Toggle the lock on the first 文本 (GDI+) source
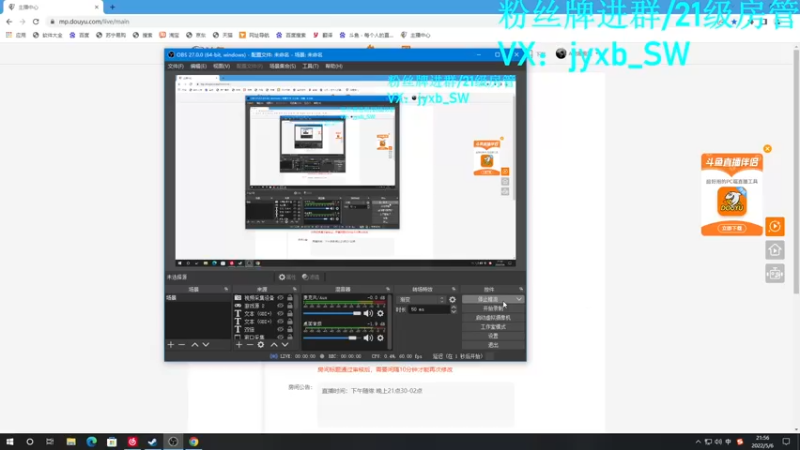 pyautogui.click(x=290, y=314)
